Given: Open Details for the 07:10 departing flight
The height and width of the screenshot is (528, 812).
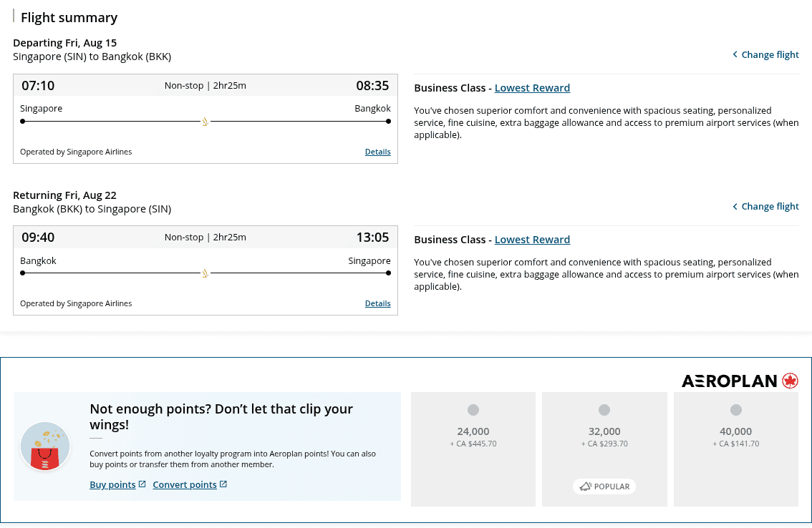Looking at the screenshot, I should (377, 152).
